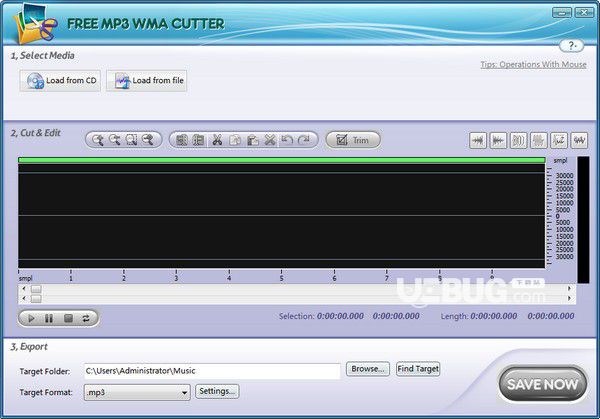The width and height of the screenshot is (600, 419).
Task: Click the last waveform effect icon
Action: 579,140
